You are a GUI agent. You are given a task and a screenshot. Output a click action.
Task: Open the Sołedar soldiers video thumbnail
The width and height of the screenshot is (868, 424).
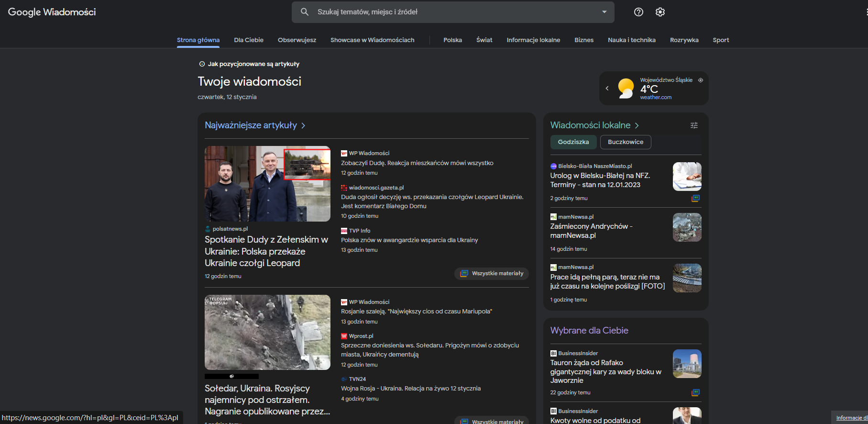point(267,332)
